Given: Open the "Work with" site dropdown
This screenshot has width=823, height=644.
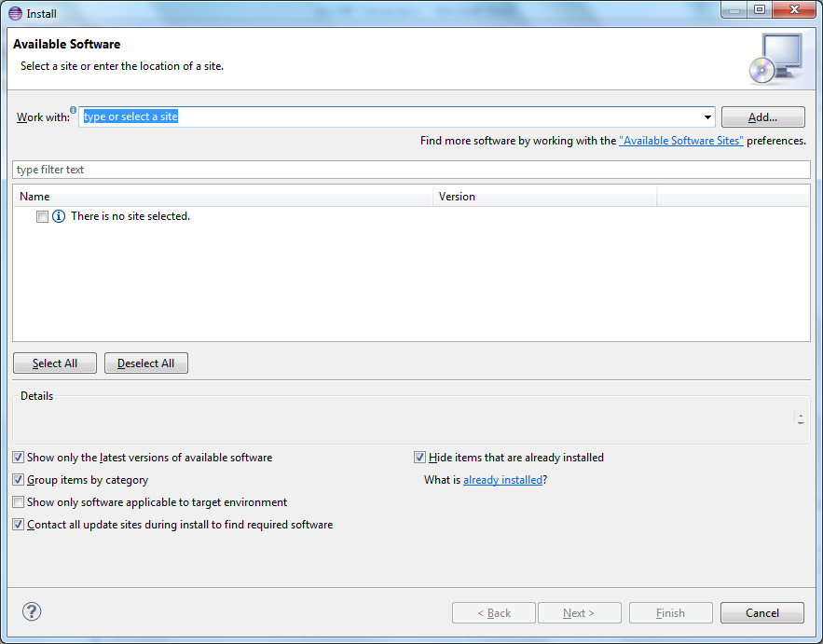Looking at the screenshot, I should pos(706,116).
